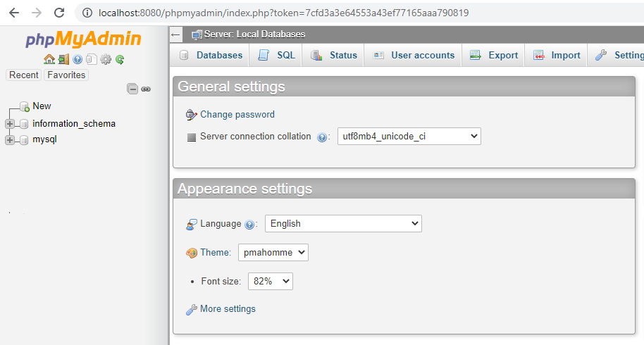Image resolution: width=644 pixels, height=345 pixels.
Task: Click the browser back arrow
Action: (14, 13)
